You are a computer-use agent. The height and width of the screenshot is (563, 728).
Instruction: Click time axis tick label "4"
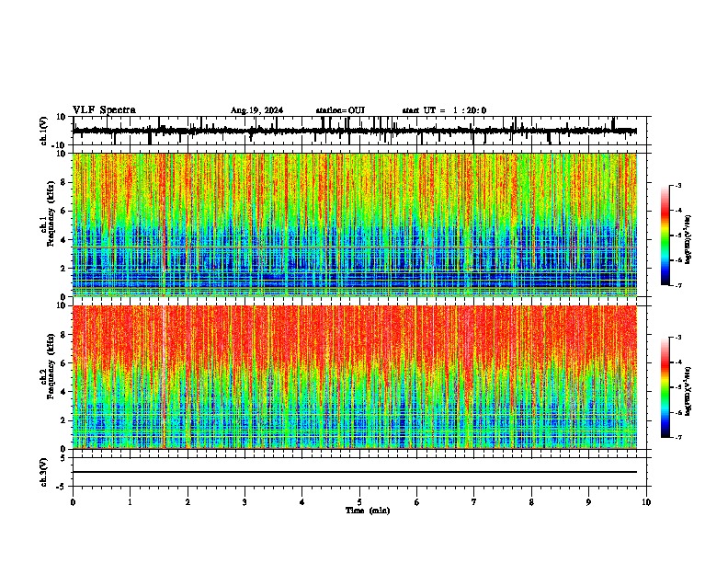pos(302,502)
